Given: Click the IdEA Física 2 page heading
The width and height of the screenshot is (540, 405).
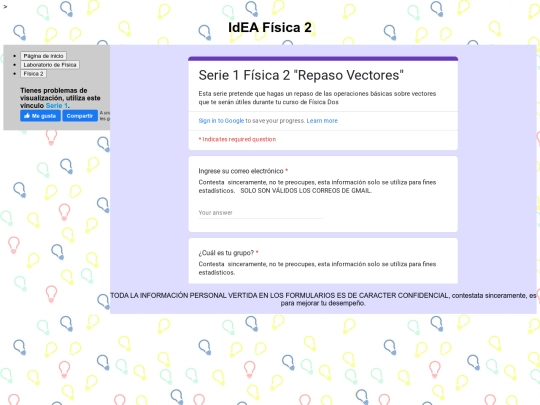Looking at the screenshot, I should [x=270, y=28].
